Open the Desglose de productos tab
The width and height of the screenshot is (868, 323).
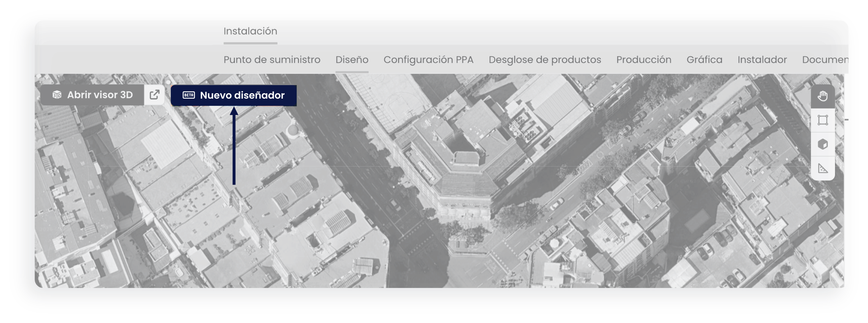545,60
